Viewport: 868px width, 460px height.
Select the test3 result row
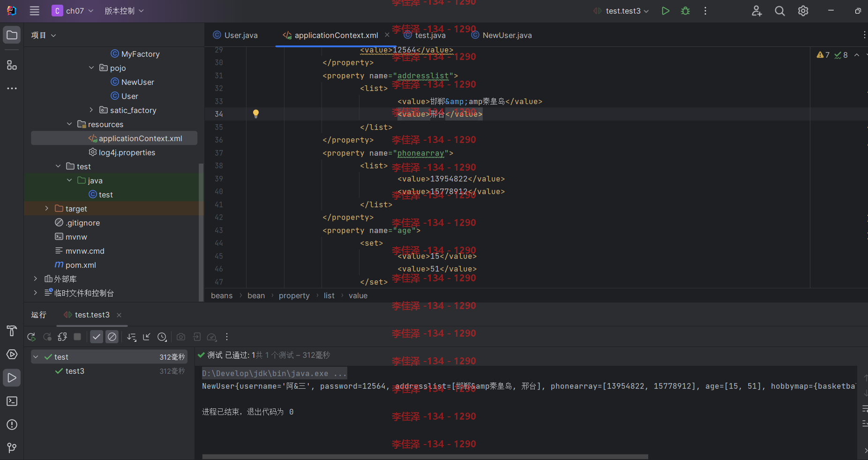tap(109, 371)
